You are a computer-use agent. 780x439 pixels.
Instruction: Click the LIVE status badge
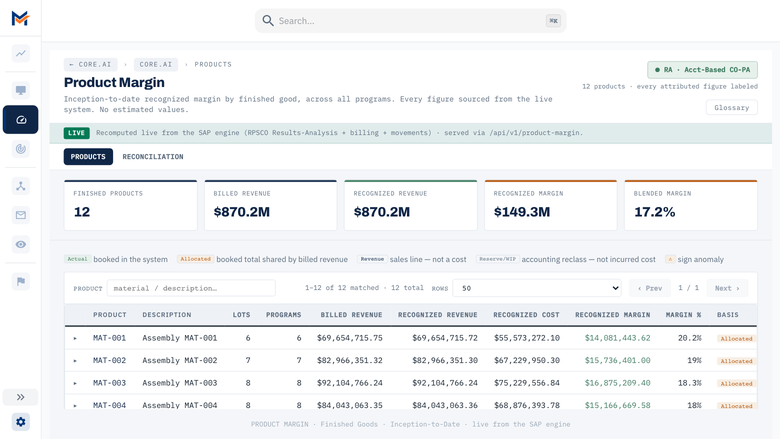pos(76,133)
